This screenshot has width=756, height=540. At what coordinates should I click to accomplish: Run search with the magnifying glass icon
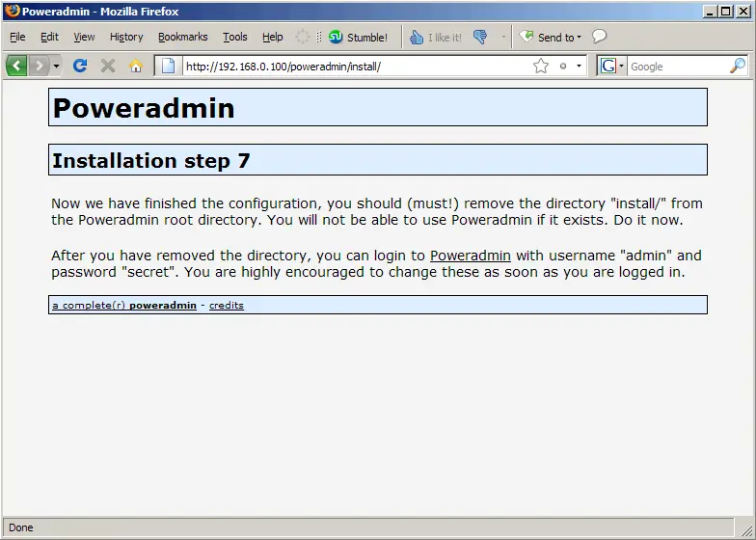(x=737, y=66)
